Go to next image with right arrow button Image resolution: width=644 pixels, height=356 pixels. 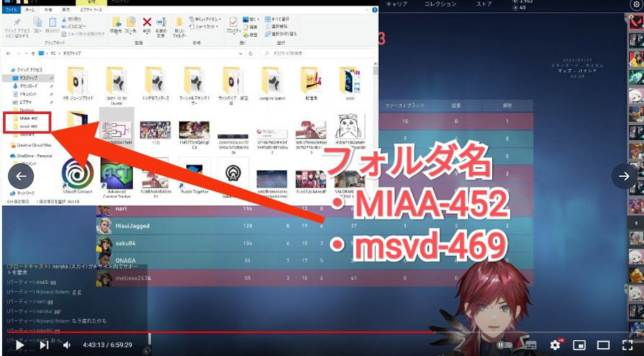tap(624, 176)
